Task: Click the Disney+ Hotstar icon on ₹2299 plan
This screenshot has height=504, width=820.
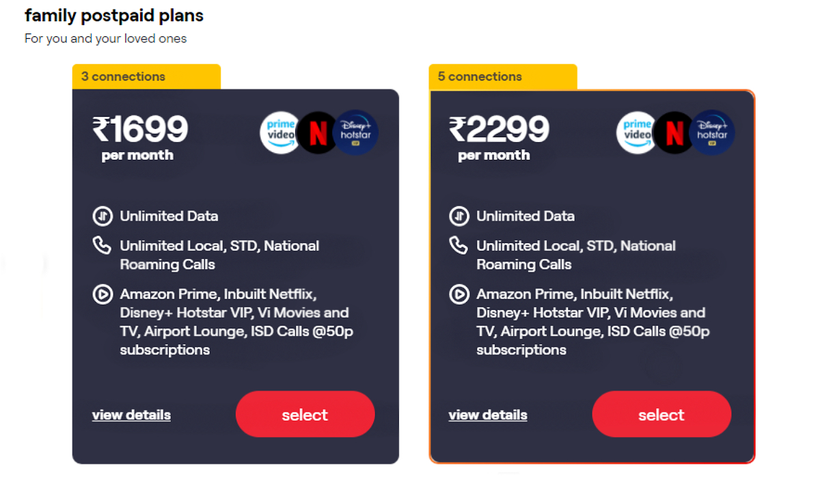Action: point(713,131)
